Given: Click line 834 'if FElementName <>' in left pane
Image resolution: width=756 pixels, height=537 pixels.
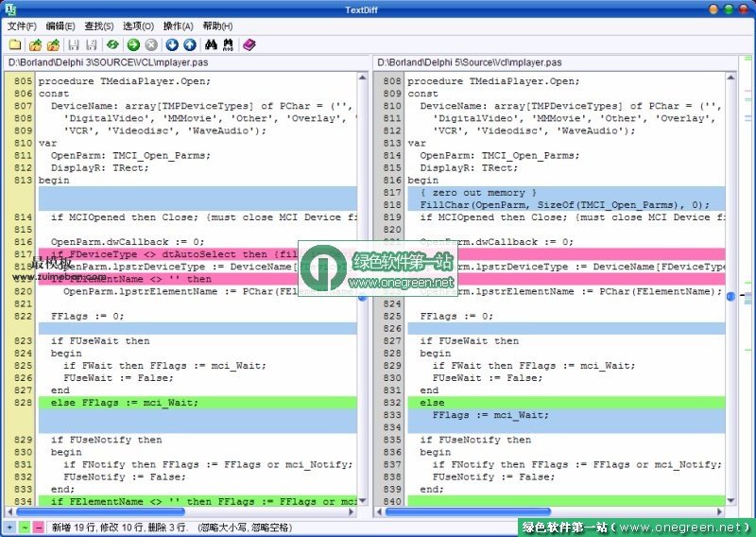Looking at the screenshot, I should 204,501.
